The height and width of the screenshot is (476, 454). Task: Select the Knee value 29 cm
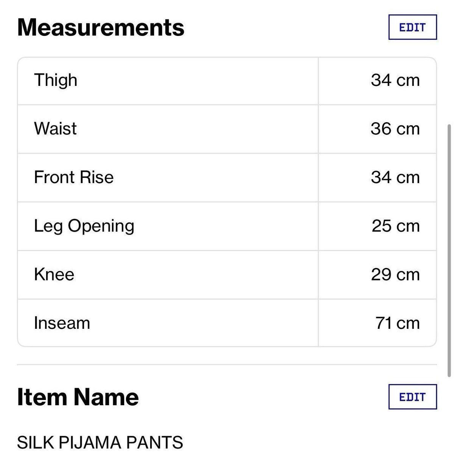coord(395,275)
